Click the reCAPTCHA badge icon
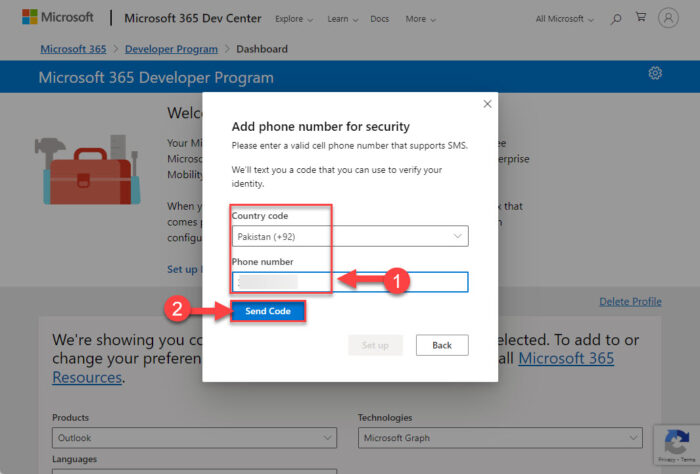Viewport: 700px width, 474px height. 677,445
